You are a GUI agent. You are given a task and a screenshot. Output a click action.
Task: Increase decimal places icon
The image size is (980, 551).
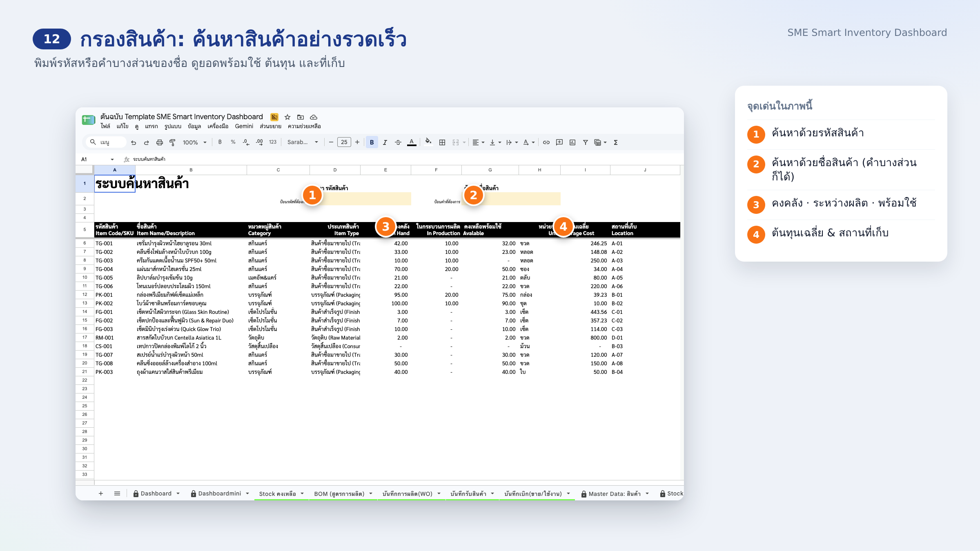260,142
